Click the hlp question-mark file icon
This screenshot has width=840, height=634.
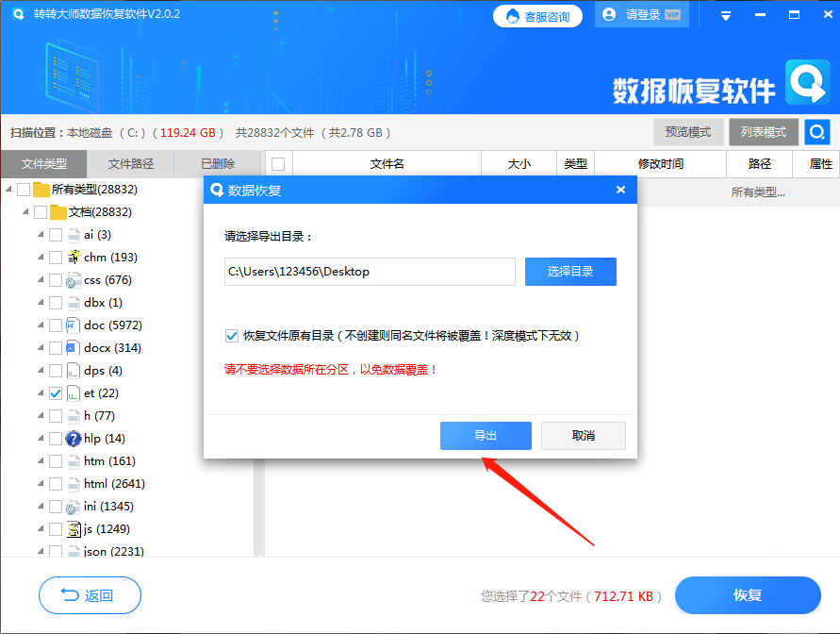coord(72,438)
